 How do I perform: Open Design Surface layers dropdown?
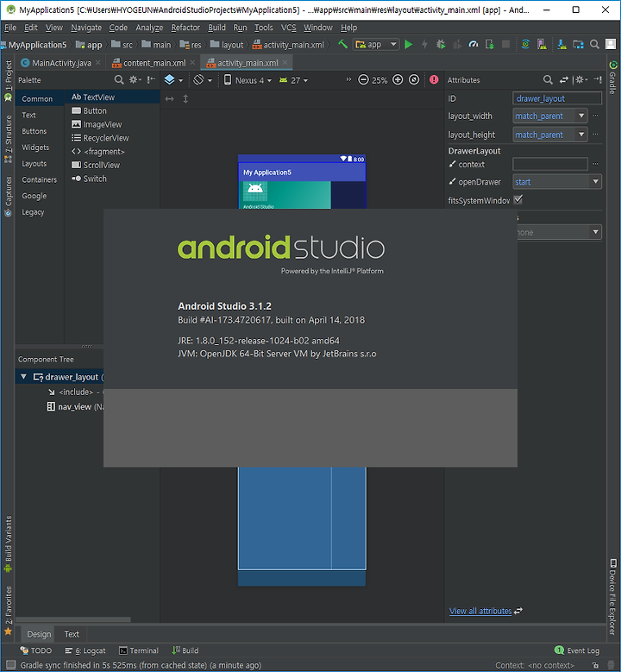[173, 79]
